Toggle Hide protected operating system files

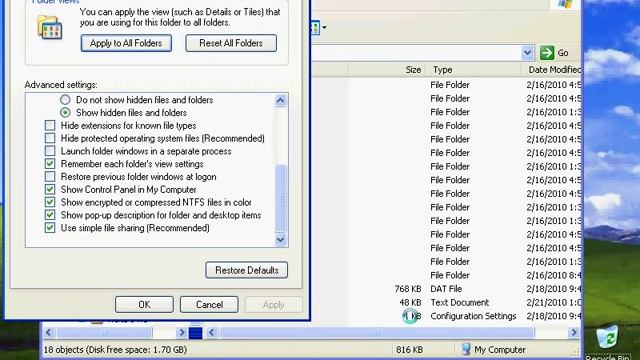point(50,138)
